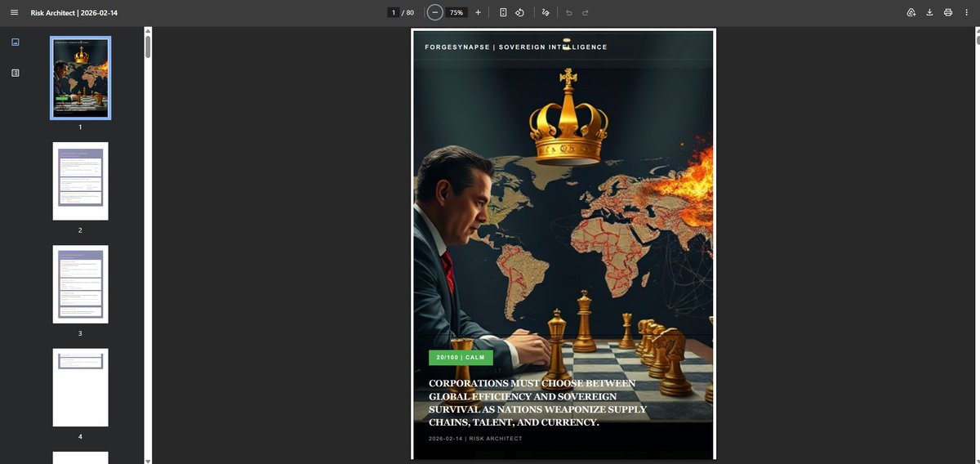This screenshot has width=980, height=464.
Task: Click the 2026-02-14 | RISK ARCHITECT footer text
Action: [x=475, y=439]
